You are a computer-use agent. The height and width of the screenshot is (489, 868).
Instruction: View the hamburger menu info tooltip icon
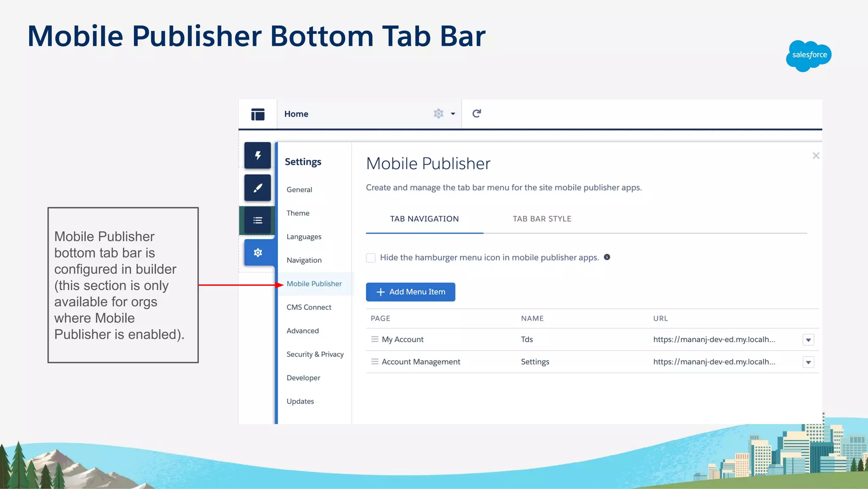[607, 257]
